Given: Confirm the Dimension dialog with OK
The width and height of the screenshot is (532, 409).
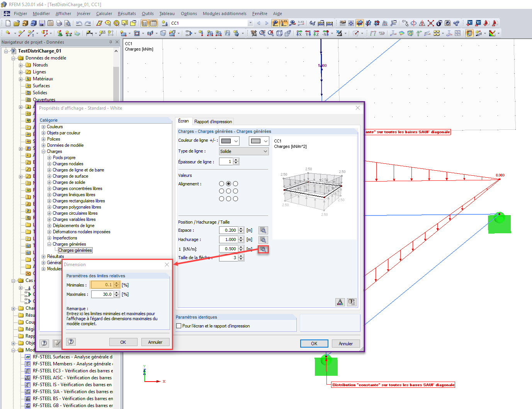Looking at the screenshot, I should point(123,342).
